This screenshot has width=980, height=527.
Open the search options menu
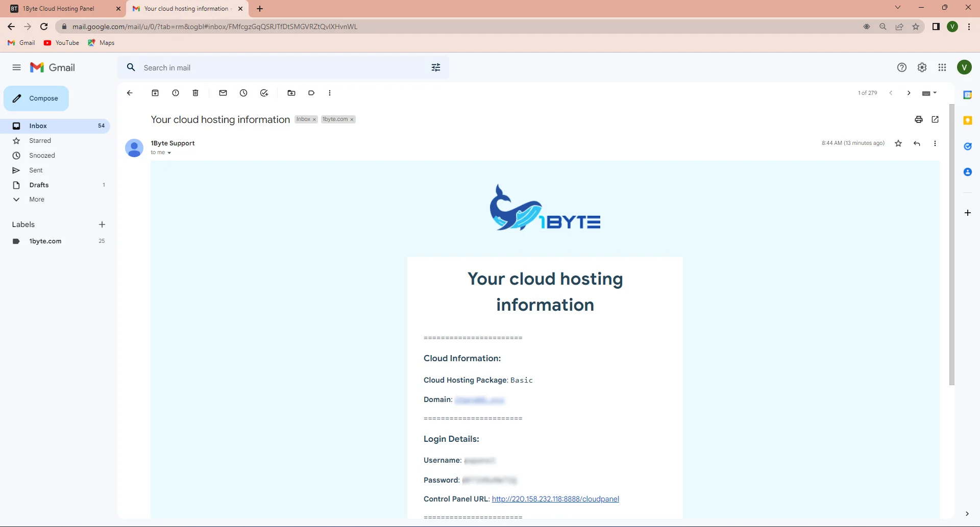435,67
